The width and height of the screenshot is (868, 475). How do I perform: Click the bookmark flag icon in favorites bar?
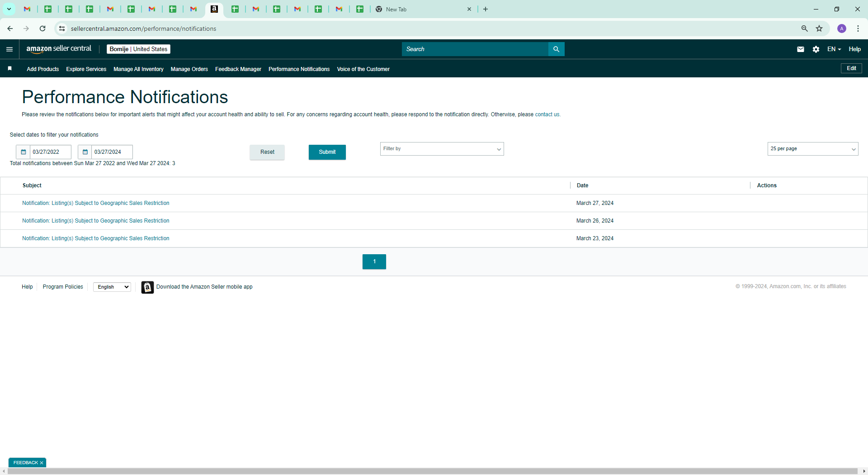point(10,69)
